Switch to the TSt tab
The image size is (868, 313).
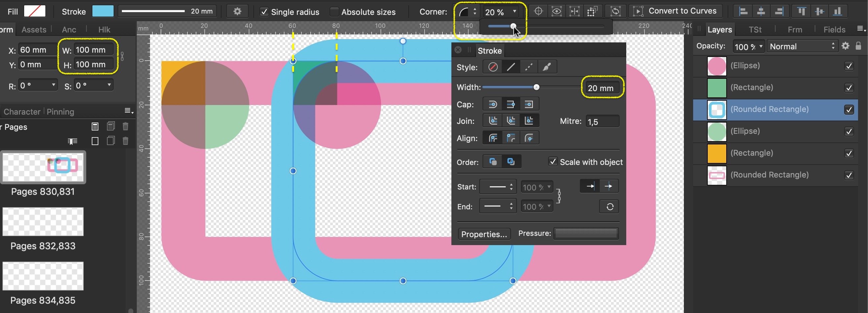755,30
